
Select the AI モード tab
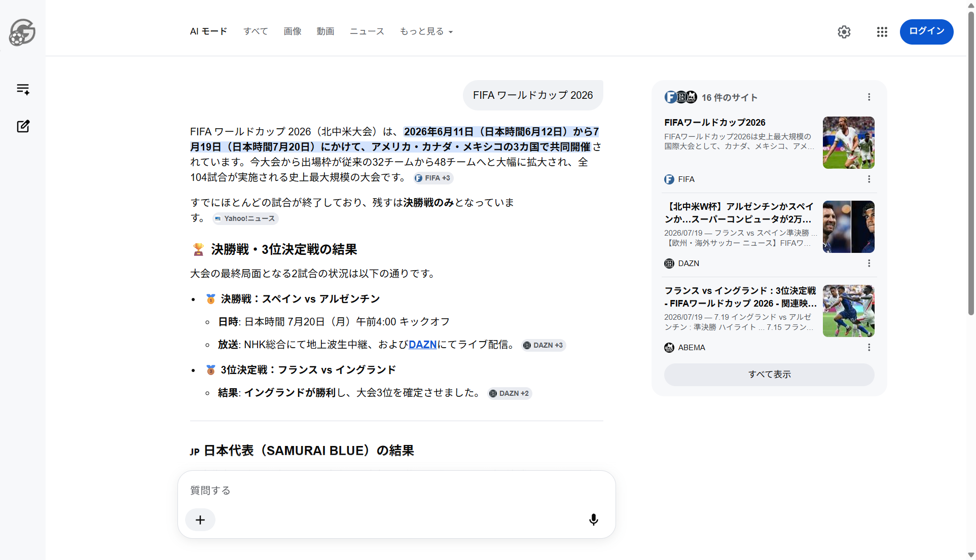[x=208, y=31]
